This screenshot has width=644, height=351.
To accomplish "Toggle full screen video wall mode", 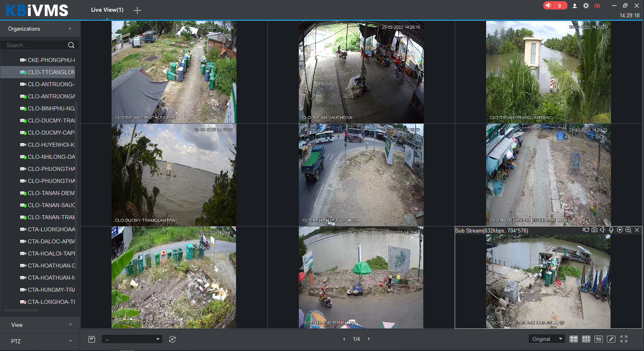I will click(x=624, y=339).
